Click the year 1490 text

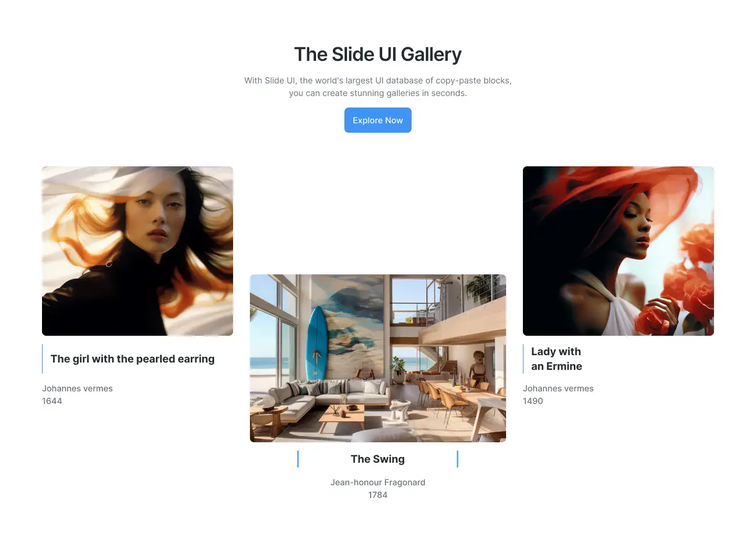pyautogui.click(x=533, y=401)
